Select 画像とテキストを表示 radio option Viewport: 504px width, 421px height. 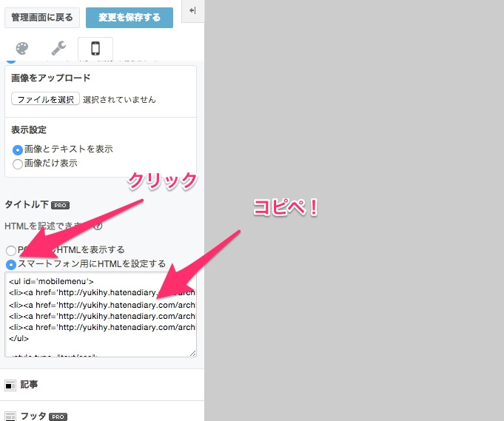pos(17,149)
